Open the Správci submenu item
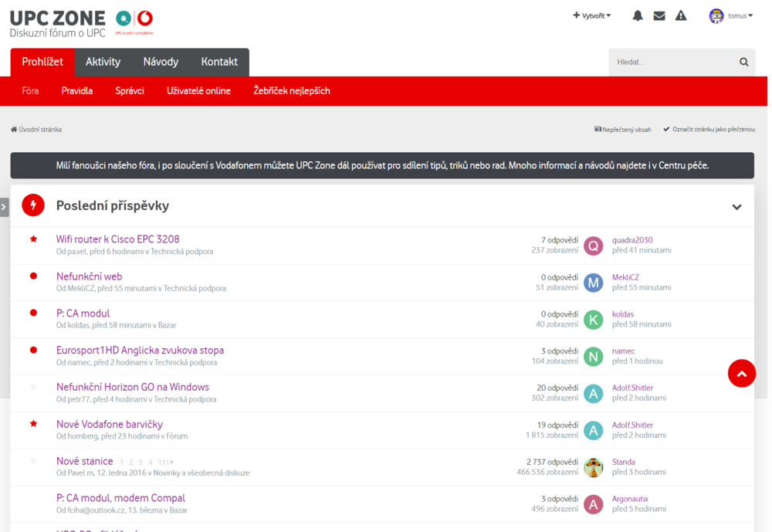 coord(130,90)
